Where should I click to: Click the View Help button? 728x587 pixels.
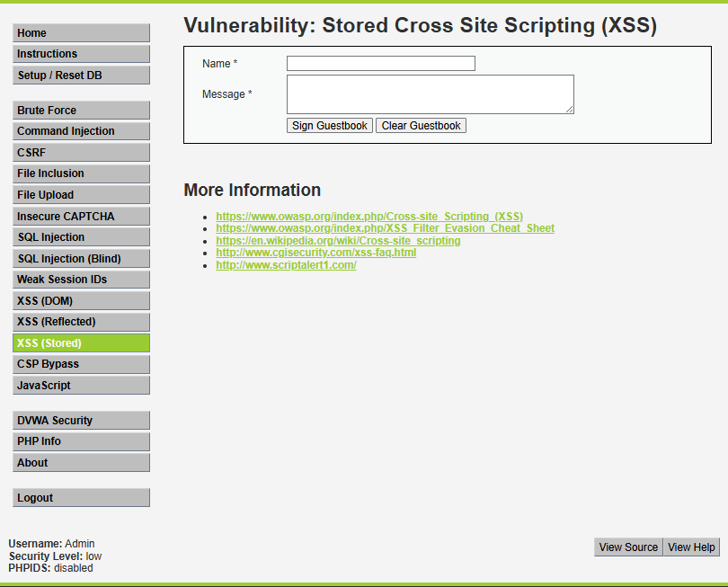691,547
